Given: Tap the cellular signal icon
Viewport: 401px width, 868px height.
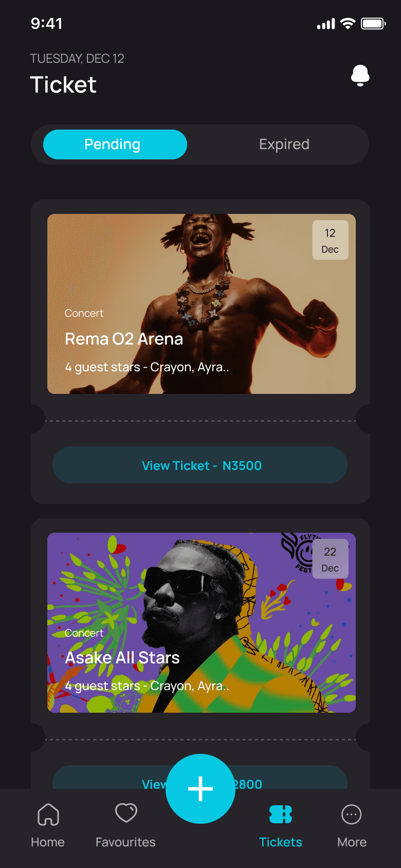Looking at the screenshot, I should coord(326,24).
